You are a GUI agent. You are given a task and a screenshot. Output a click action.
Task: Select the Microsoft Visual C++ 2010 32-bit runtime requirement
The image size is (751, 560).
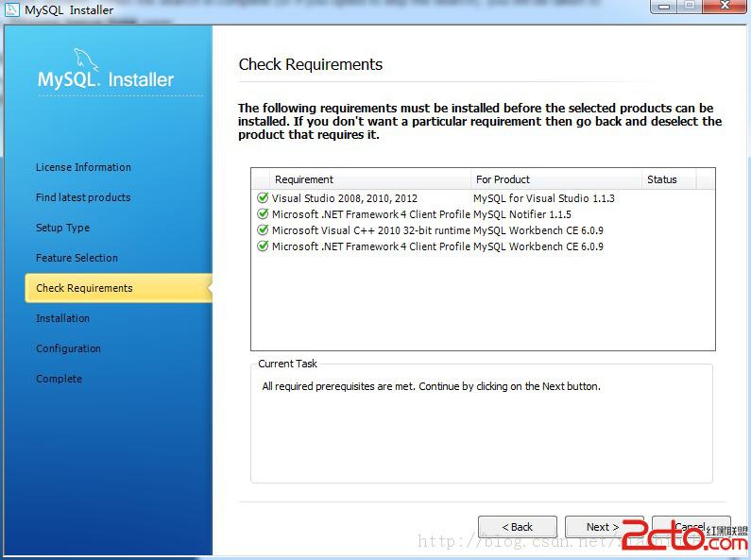[x=370, y=230]
